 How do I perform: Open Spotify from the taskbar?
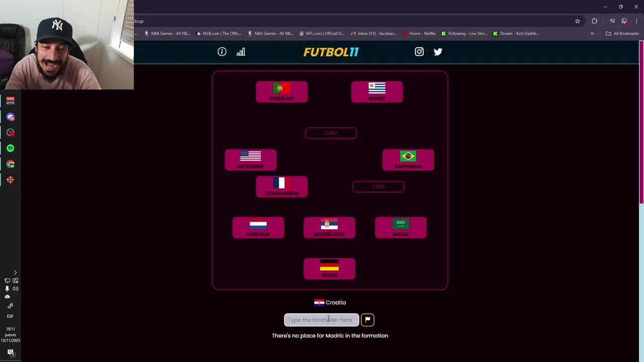pyautogui.click(x=11, y=148)
